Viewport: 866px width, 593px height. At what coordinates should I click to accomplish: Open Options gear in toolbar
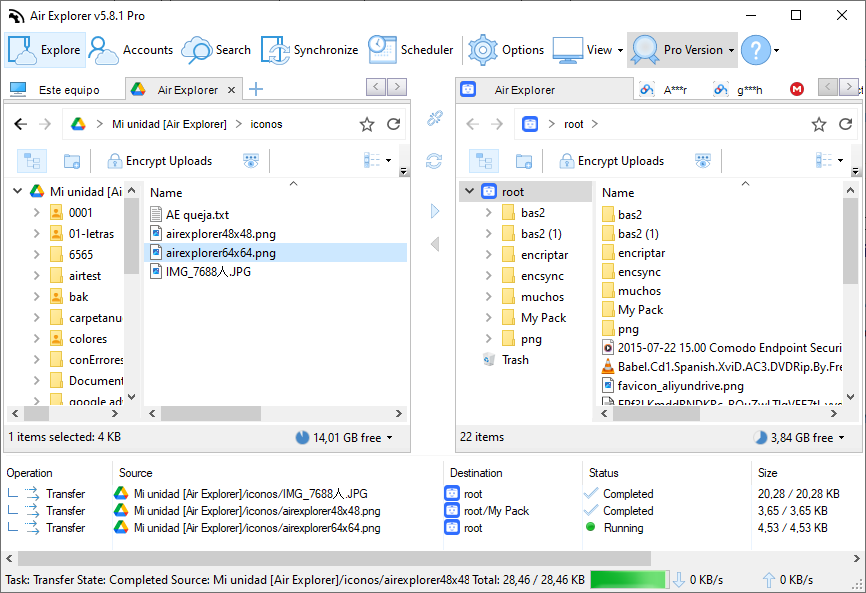tap(507, 50)
